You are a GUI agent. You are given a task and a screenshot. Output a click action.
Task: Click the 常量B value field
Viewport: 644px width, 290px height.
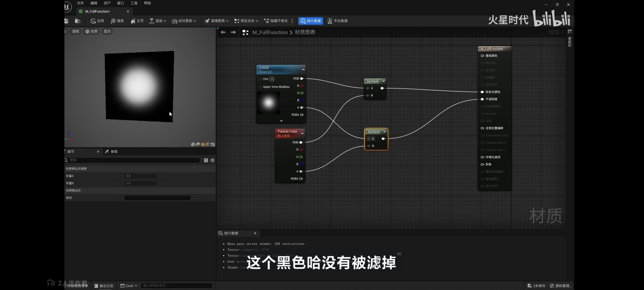coord(141,183)
